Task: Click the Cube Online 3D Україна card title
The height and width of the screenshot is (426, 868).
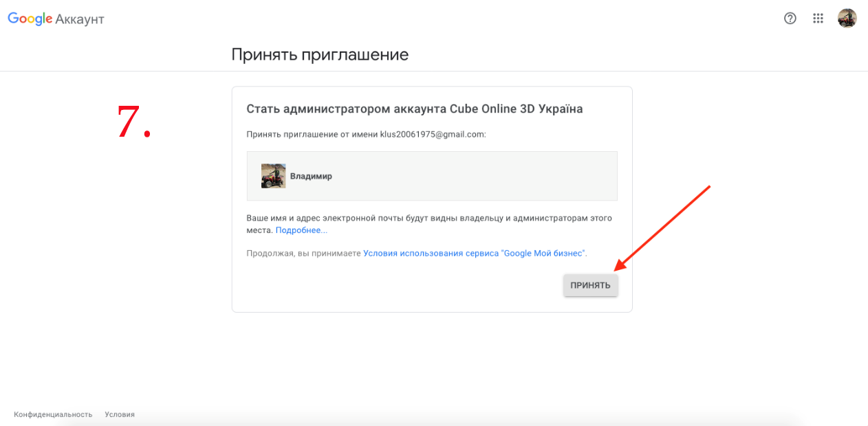Action: click(415, 109)
